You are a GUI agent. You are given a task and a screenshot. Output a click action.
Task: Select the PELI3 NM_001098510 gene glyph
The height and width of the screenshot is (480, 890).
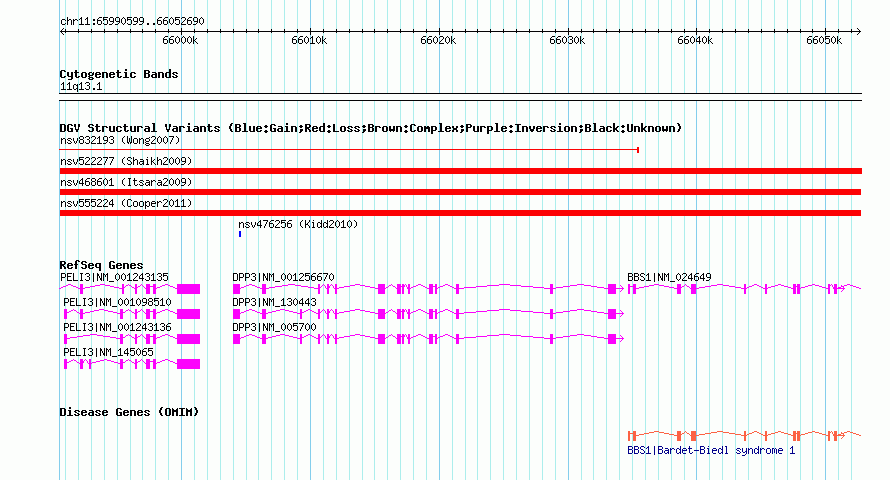[x=132, y=314]
